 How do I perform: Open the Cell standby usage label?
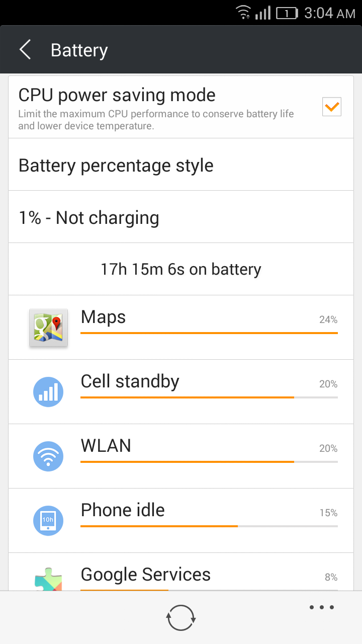coord(130,382)
